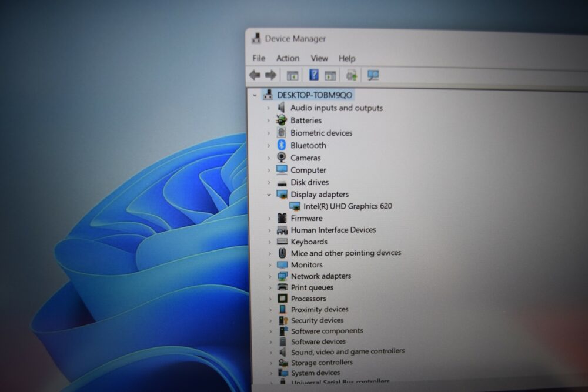
Task: Click the Computer monitor icon
Action: pyautogui.click(x=282, y=170)
